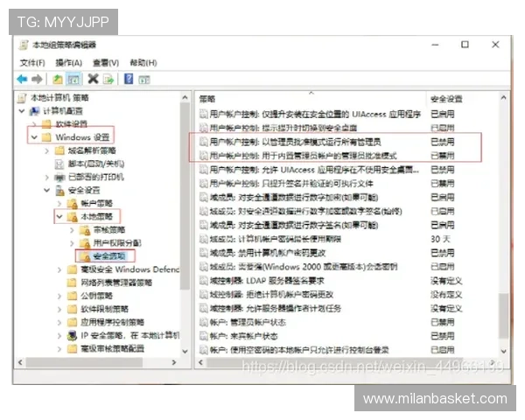Click the 帐户策略 folder icon
Image resolution: width=525 pixels, height=420 pixels.
[x=73, y=203]
